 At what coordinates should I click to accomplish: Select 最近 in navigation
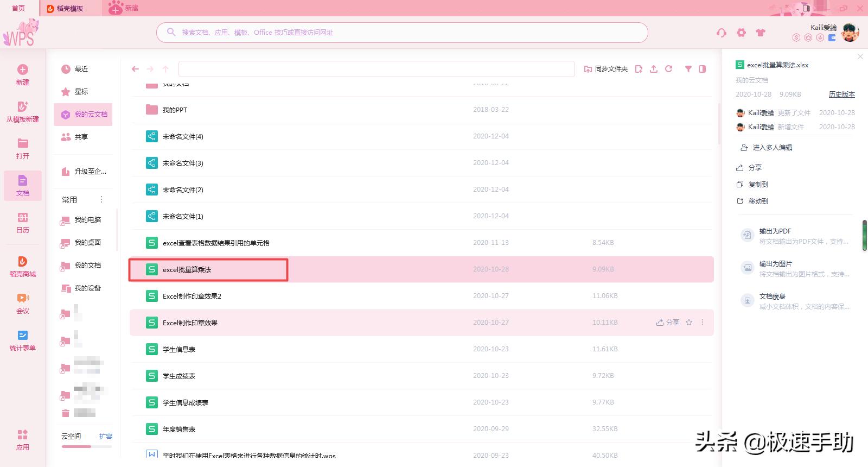click(83, 69)
